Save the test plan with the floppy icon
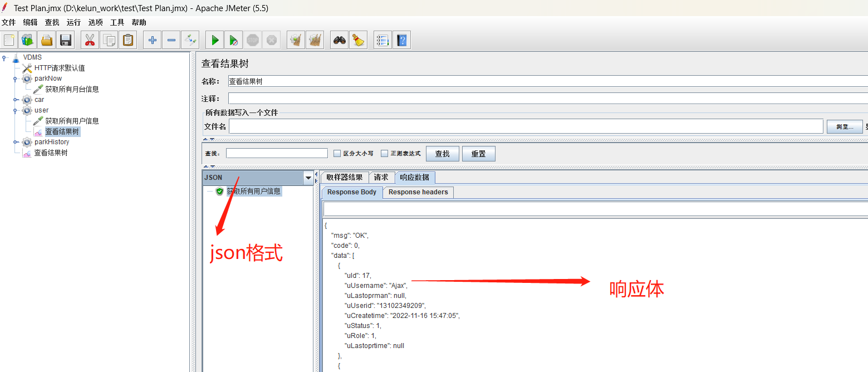The width and height of the screenshot is (868, 372). (x=66, y=40)
